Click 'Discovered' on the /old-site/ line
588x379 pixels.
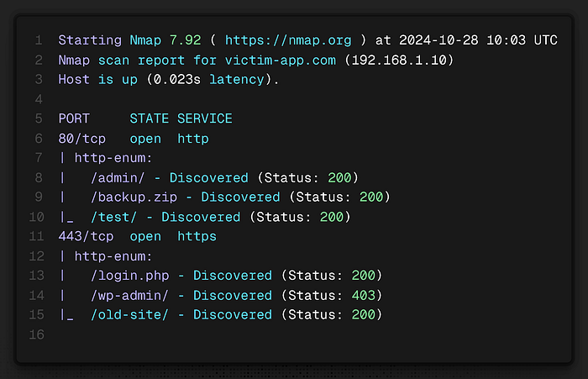coord(233,315)
